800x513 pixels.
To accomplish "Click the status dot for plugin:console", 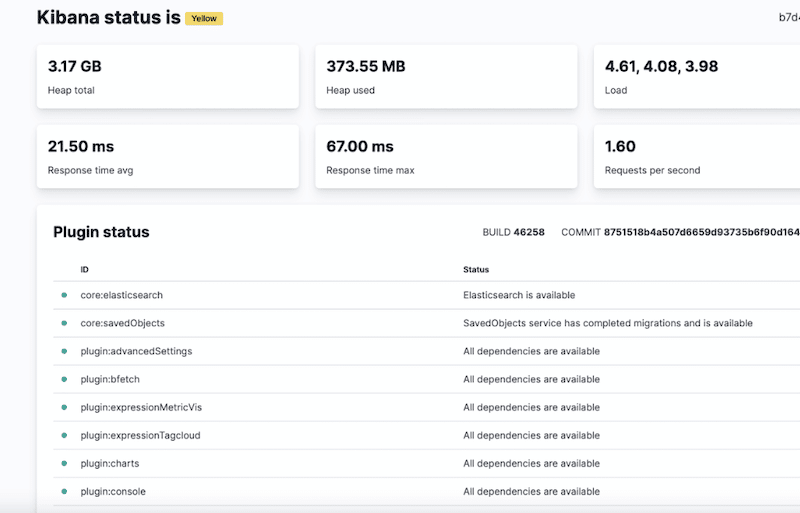I will tap(64, 492).
